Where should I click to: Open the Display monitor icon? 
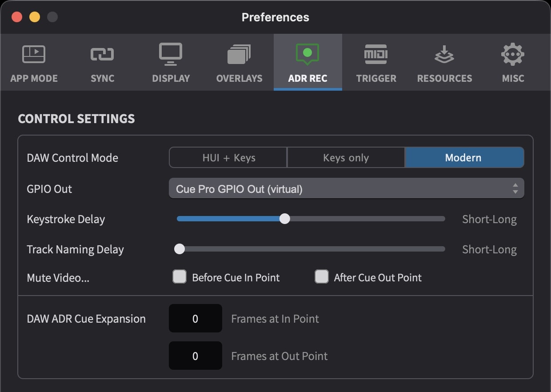[171, 54]
